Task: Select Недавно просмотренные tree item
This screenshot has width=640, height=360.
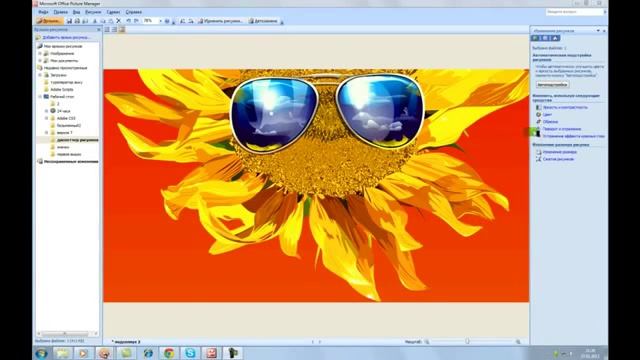Action: coord(65,68)
